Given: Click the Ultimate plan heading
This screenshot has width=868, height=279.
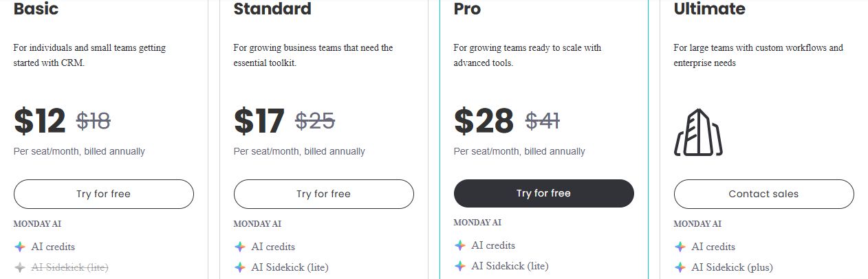Looking at the screenshot, I should [709, 9].
